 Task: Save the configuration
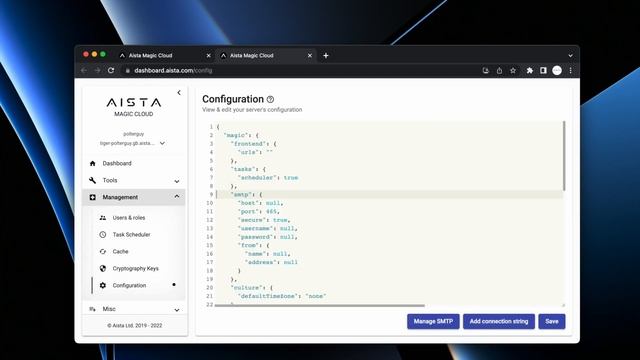coord(551,321)
